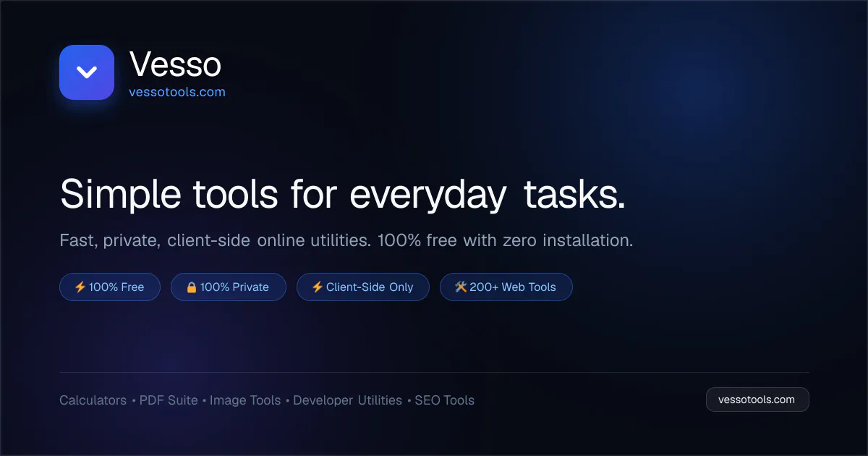Click the 'SEO Tools' footer text

pos(445,400)
